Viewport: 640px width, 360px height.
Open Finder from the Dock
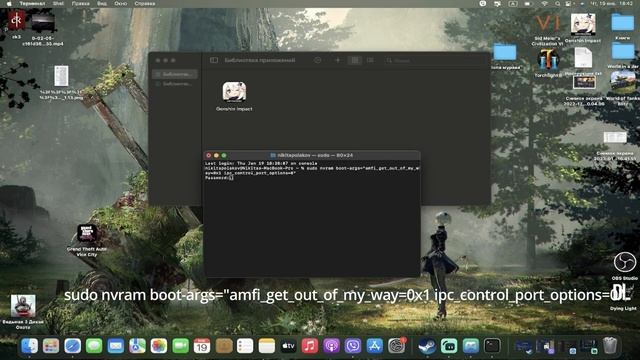[29, 346]
